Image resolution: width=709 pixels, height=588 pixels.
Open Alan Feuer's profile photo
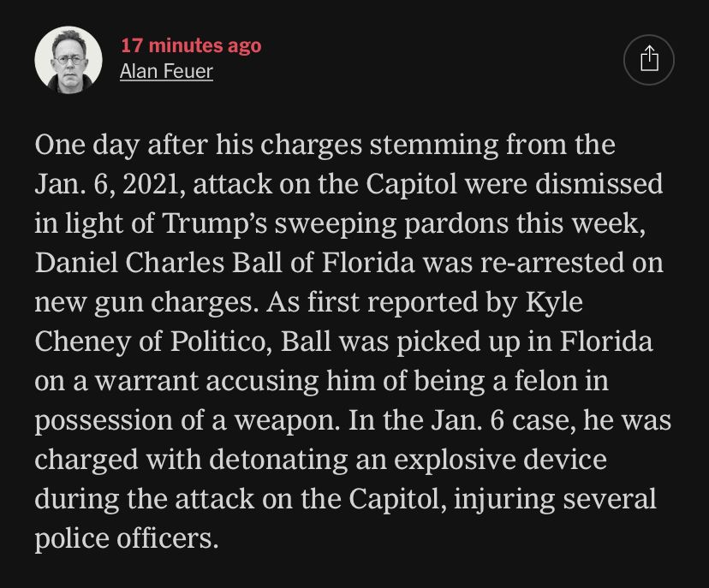click(x=69, y=60)
